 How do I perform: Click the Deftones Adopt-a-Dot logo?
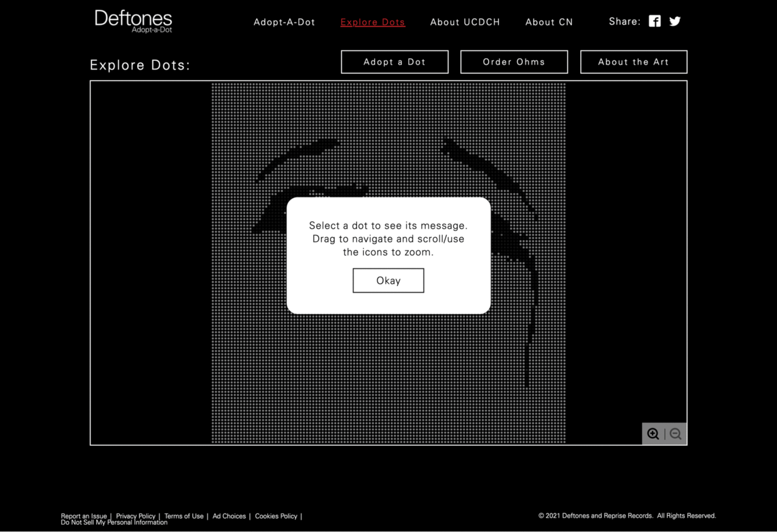(x=133, y=21)
